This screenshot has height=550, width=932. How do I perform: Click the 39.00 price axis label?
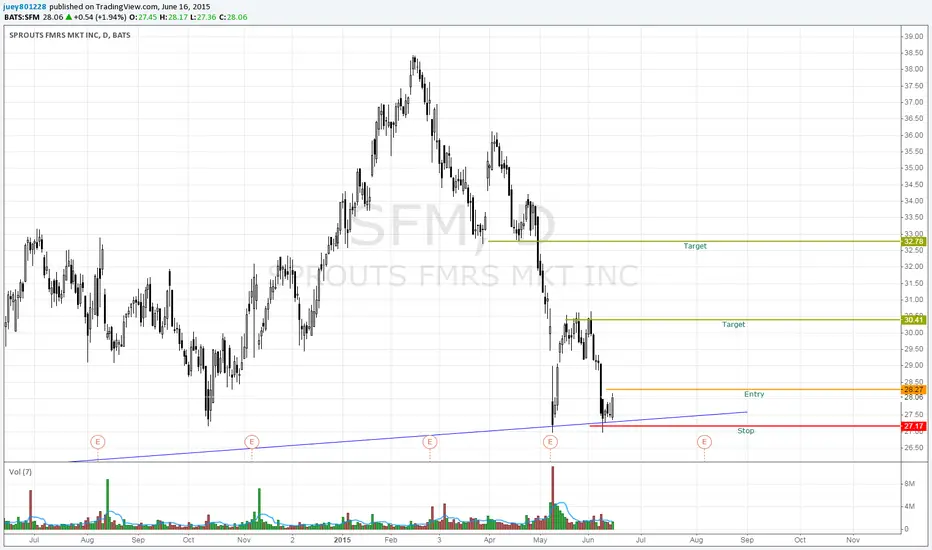914,36
